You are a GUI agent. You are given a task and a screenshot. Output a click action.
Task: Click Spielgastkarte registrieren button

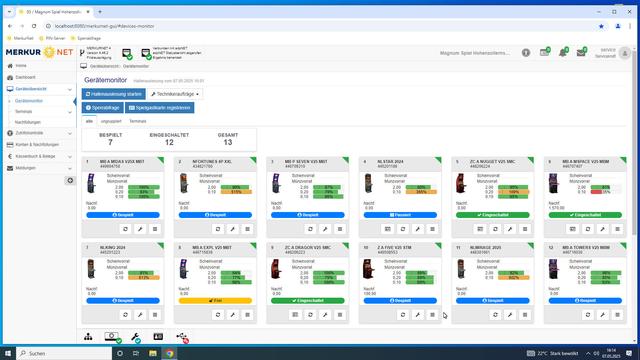(160, 108)
